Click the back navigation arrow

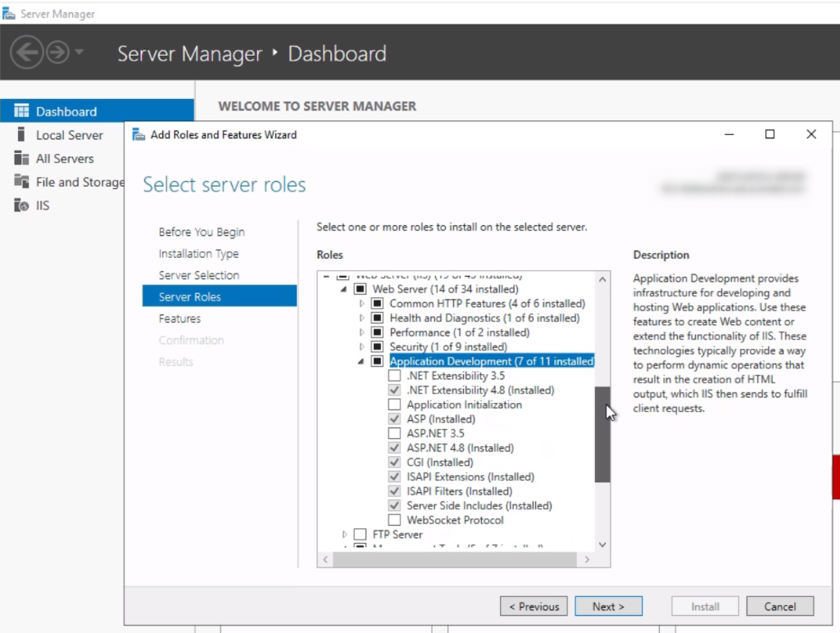(x=26, y=53)
